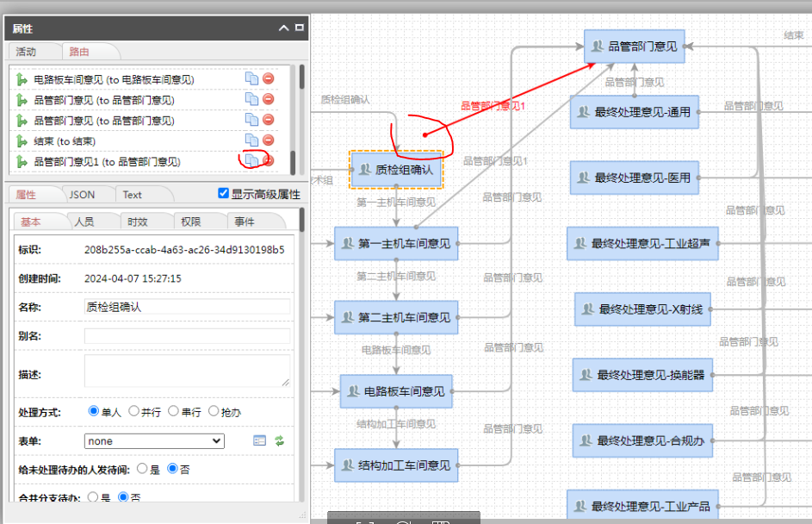Click the 创建时间 value 2024-04-07 15:27:15
This screenshot has width=812, height=524.
[x=133, y=278]
